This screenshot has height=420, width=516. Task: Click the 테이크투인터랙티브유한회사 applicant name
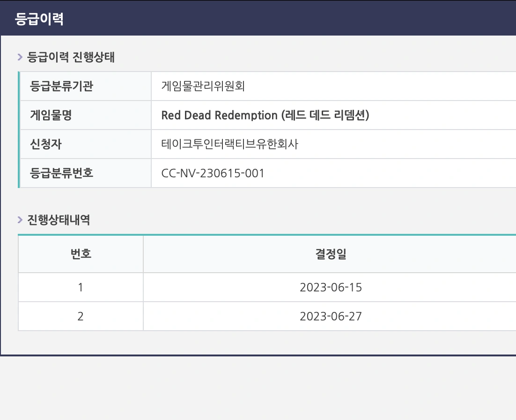point(230,144)
